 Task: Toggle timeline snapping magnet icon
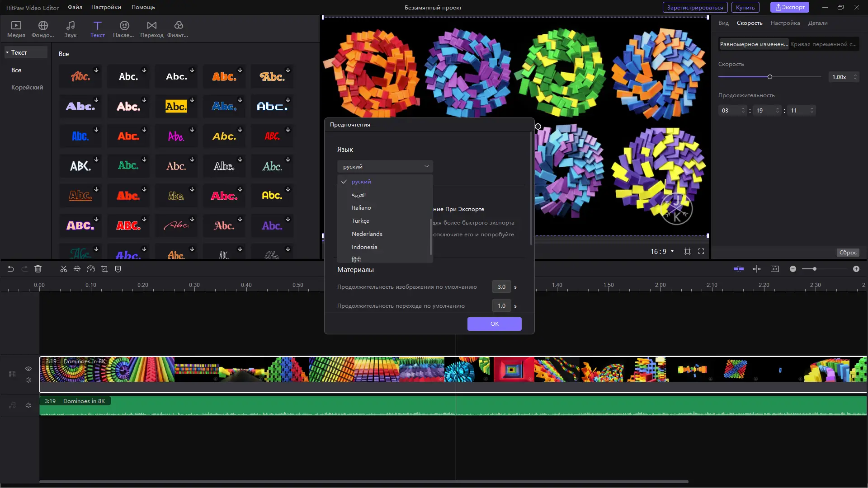point(738,269)
